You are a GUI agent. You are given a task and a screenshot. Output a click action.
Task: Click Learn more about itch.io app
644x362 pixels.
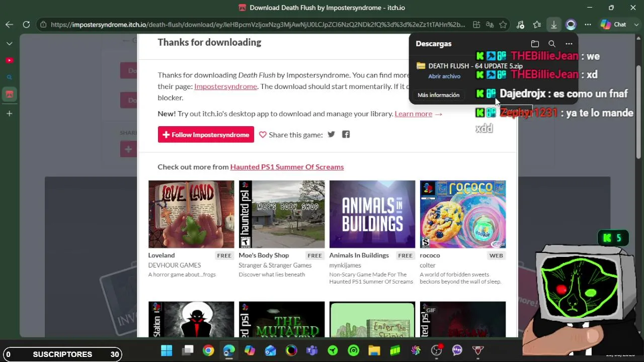point(414,114)
